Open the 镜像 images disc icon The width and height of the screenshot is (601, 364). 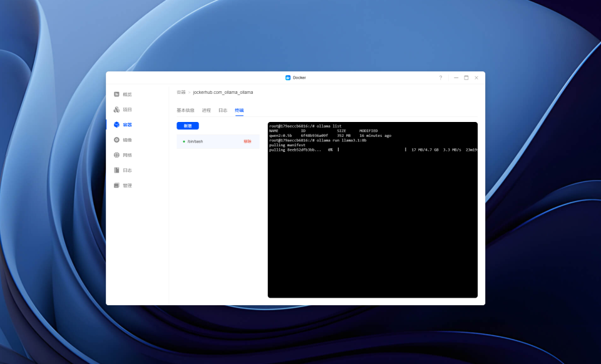[x=116, y=139]
